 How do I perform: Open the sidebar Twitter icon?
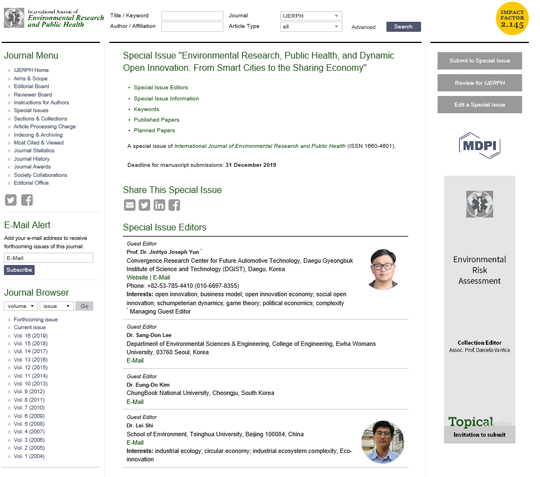(11, 200)
